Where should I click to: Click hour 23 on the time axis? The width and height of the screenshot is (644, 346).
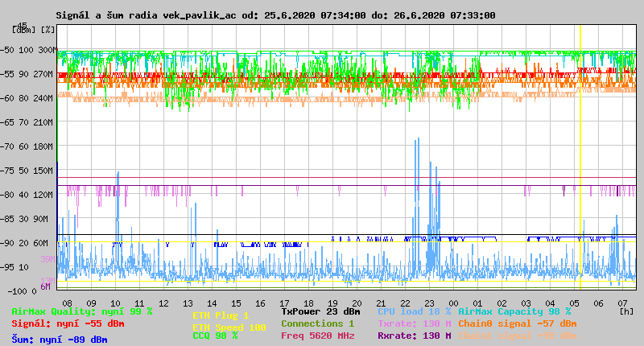point(430,303)
